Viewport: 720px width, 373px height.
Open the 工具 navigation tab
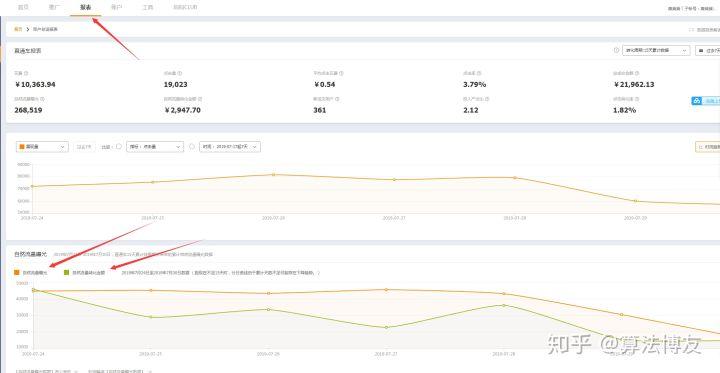(x=147, y=7)
